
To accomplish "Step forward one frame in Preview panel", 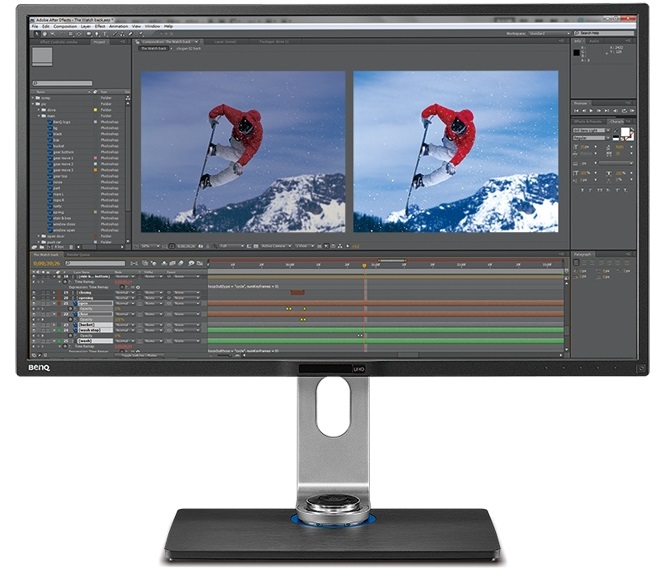I will [x=599, y=111].
